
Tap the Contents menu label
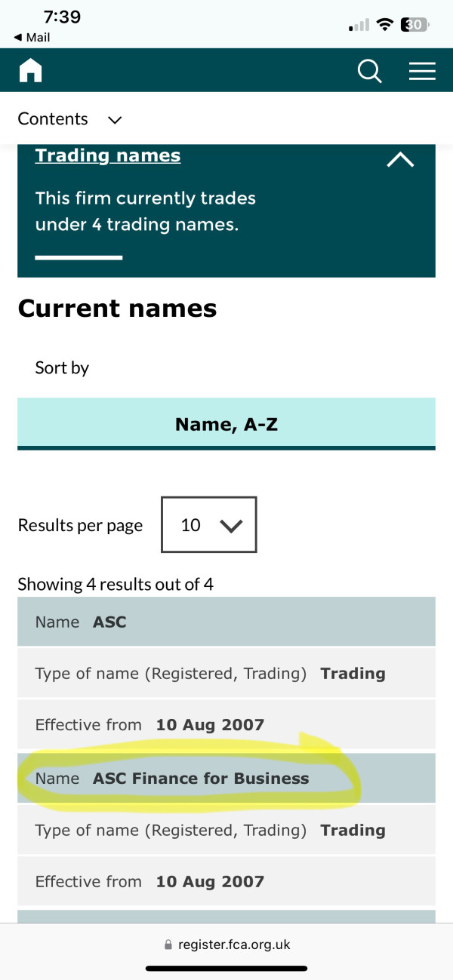[53, 119]
